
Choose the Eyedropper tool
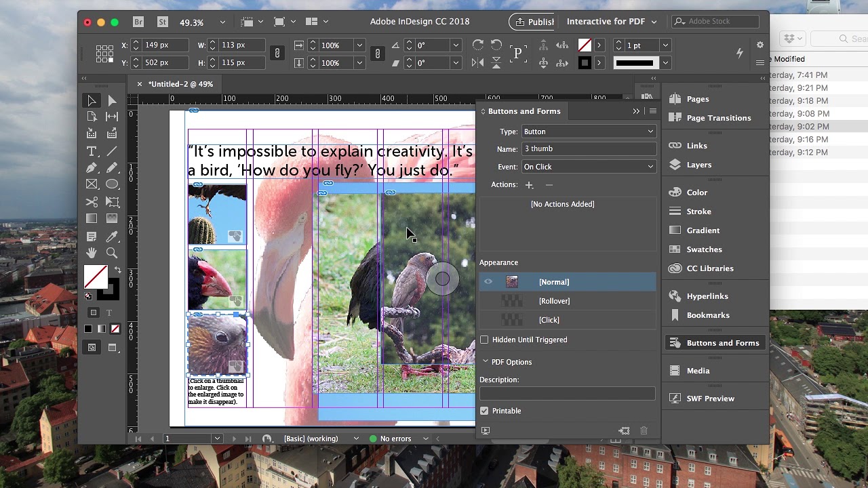pyautogui.click(x=112, y=237)
